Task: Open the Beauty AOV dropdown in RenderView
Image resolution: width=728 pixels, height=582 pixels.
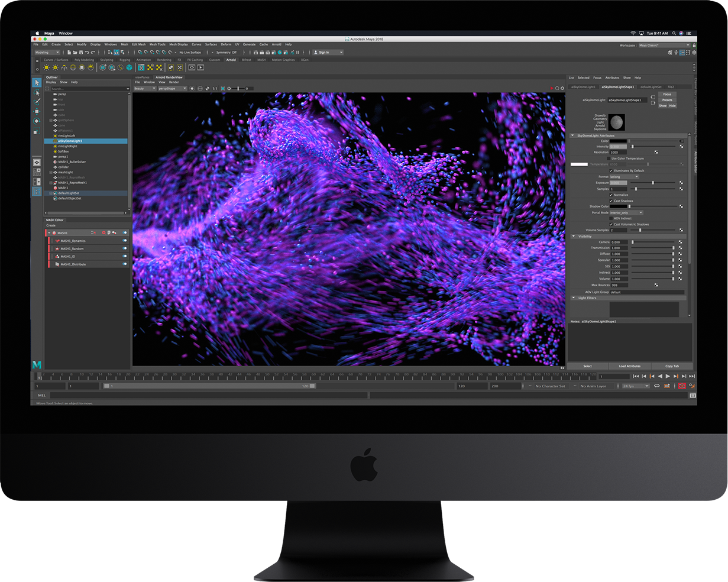Action: [x=145, y=88]
